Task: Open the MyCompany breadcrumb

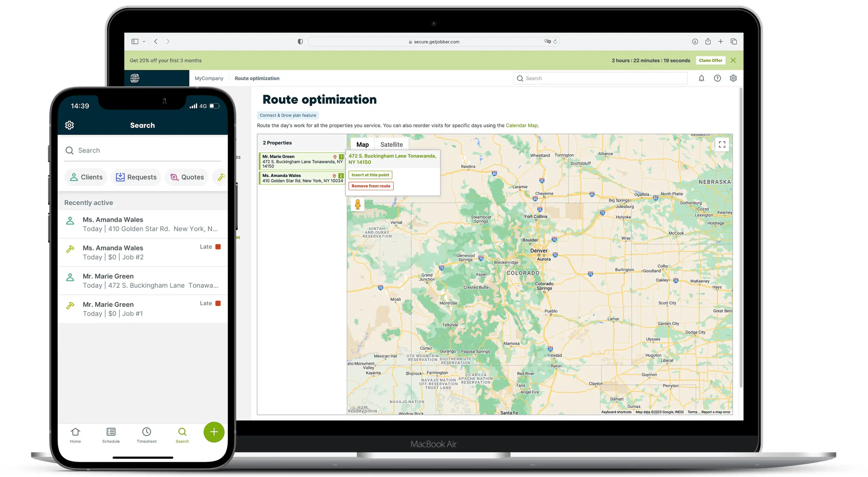Action: pyautogui.click(x=209, y=78)
